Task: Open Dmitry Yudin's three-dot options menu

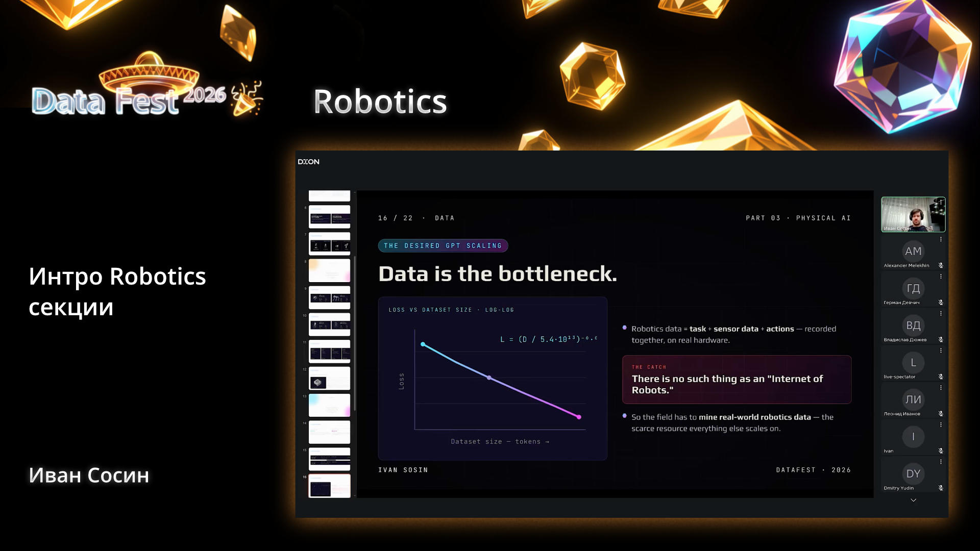Action: point(941,462)
